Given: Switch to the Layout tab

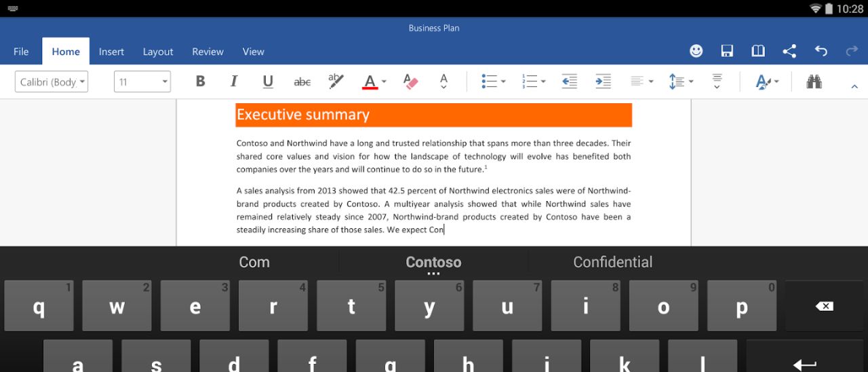Looking at the screenshot, I should pos(158,52).
